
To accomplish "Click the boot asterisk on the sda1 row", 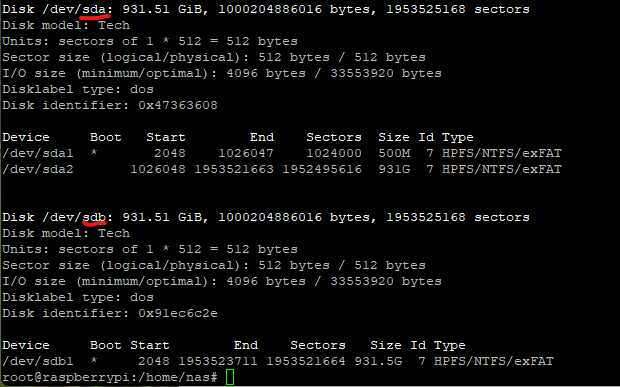I will [x=94, y=152].
